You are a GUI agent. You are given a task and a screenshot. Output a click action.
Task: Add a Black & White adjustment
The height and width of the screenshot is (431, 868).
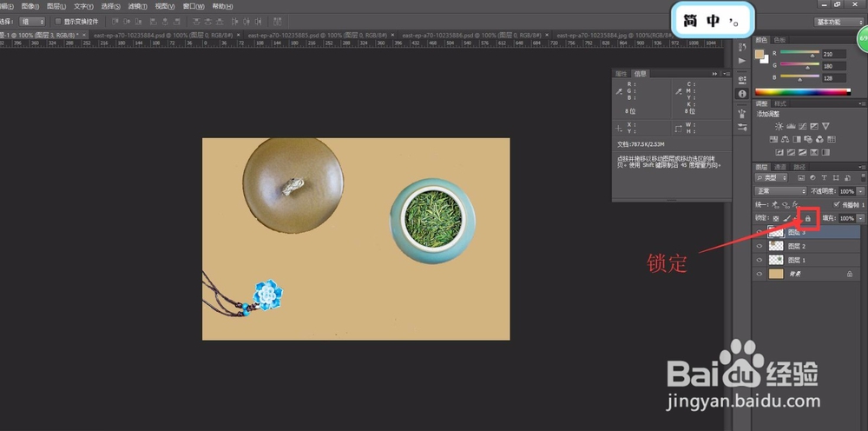pos(797,139)
